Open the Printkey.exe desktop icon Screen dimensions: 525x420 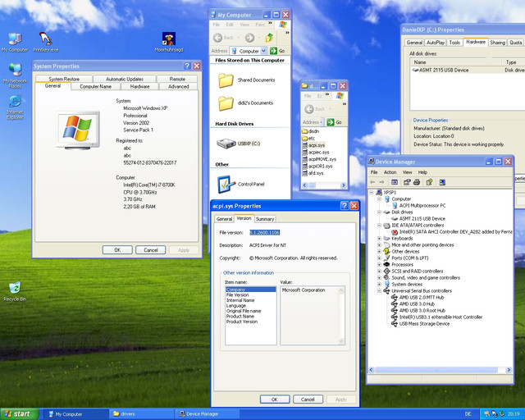[x=46, y=42]
